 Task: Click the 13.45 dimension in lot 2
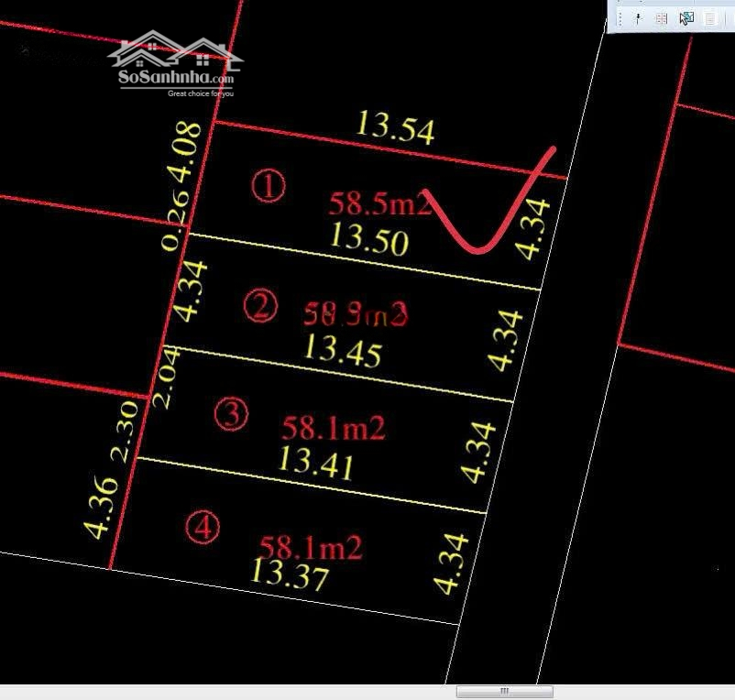(343, 350)
